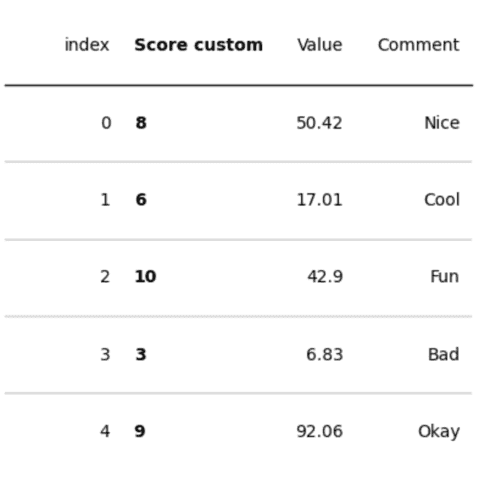Select the Fun comment cell
Image resolution: width=480 pixels, height=480 pixels.
[445, 276]
